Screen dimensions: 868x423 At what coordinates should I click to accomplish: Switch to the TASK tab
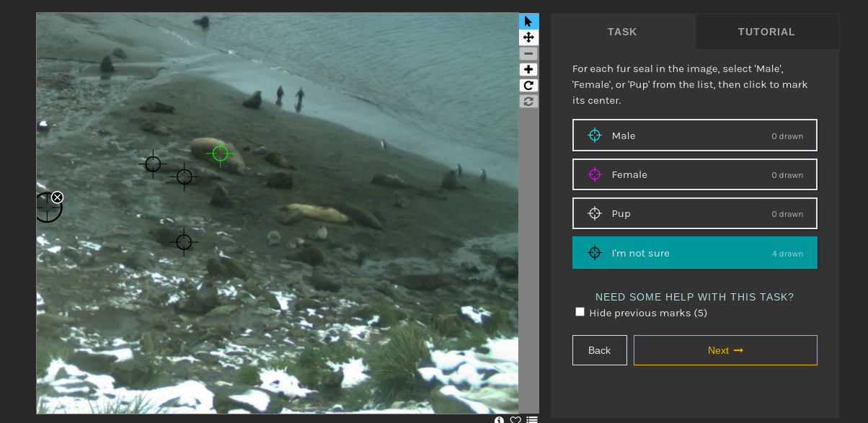point(622,32)
